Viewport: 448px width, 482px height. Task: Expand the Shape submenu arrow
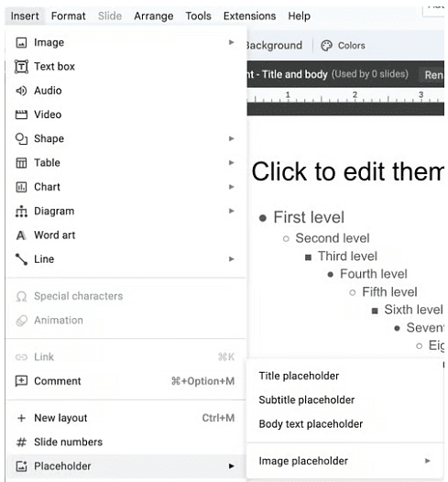232,138
